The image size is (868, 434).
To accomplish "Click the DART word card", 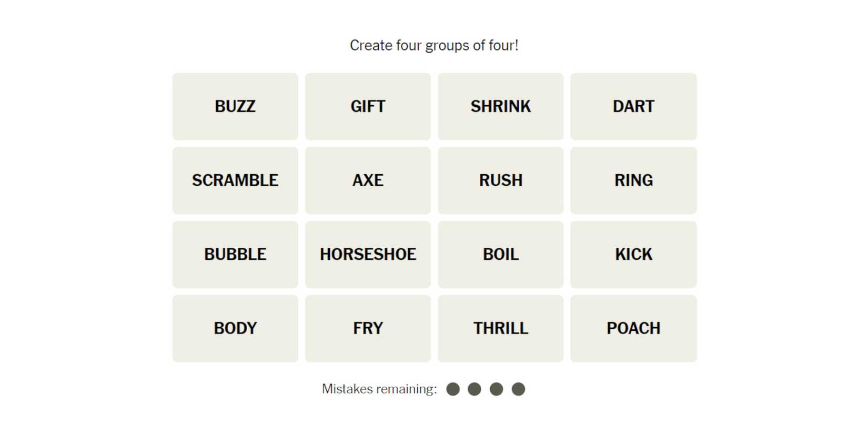I will coord(633,106).
